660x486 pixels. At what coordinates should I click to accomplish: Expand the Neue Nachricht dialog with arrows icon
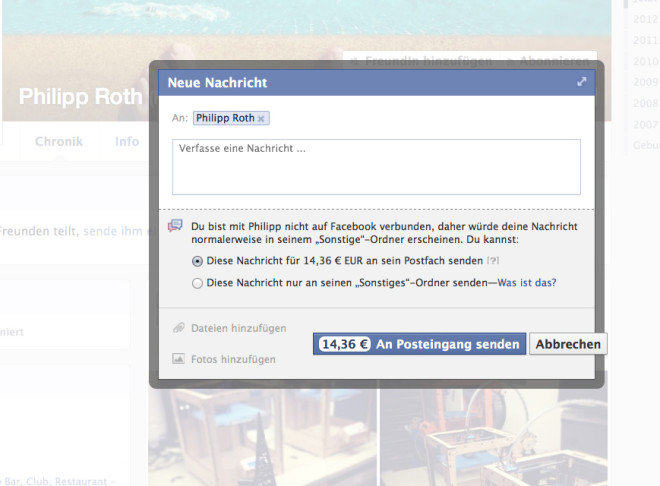point(581,82)
